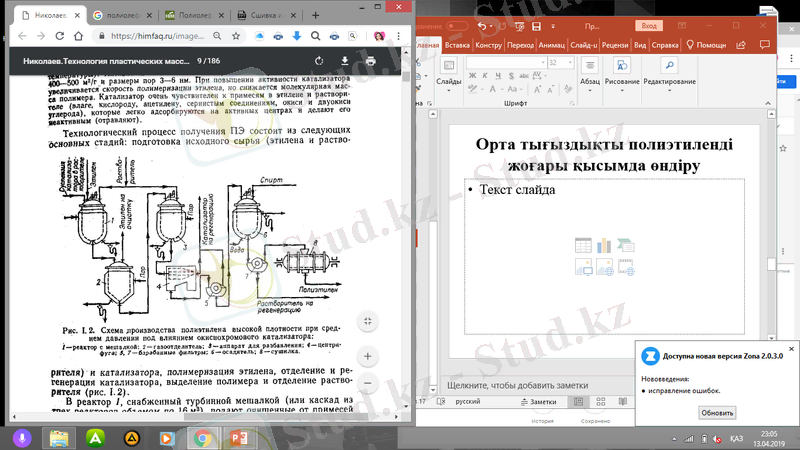This screenshot has height=450, width=800.
Task: Rotate the PDF page
Action: pyautogui.click(x=319, y=61)
